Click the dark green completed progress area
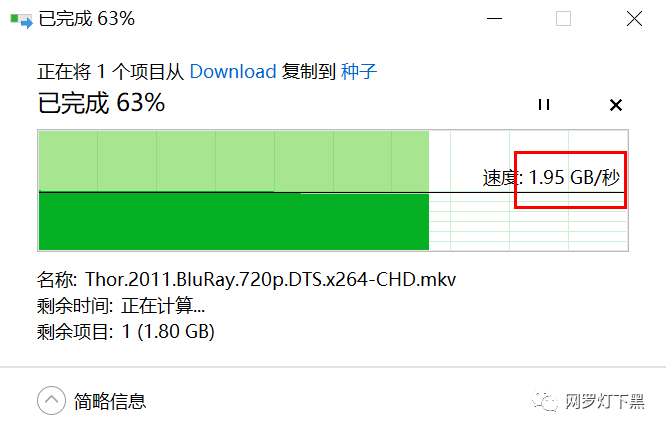 tap(234, 222)
